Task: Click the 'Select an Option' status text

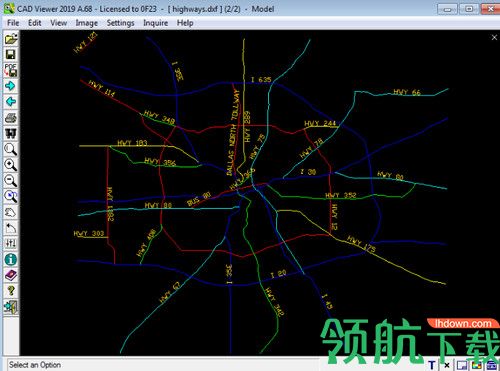Action: pos(35,365)
